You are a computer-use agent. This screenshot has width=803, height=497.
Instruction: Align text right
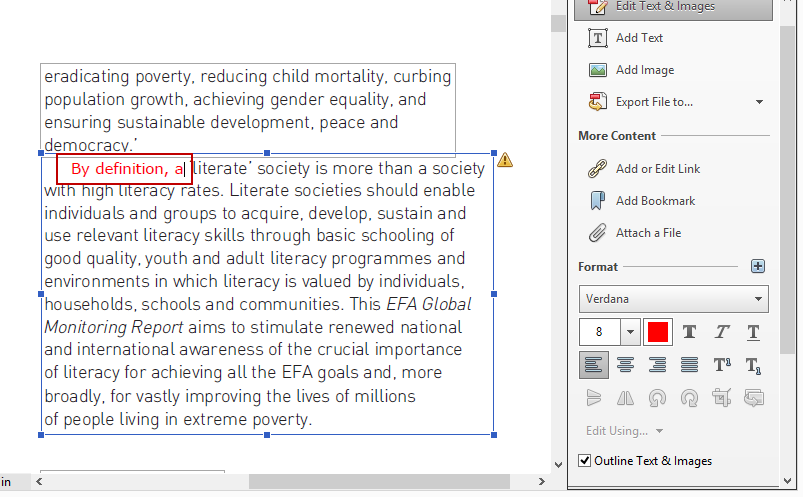tap(658, 365)
